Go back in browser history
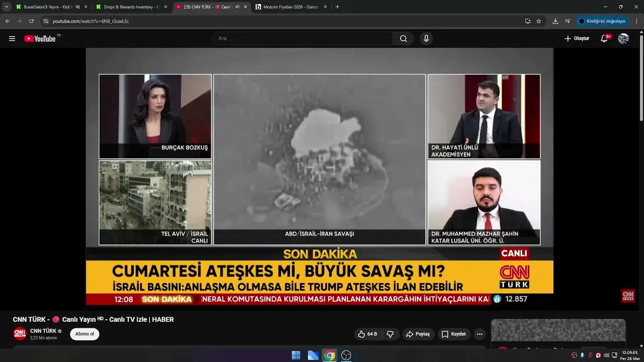 point(7,21)
